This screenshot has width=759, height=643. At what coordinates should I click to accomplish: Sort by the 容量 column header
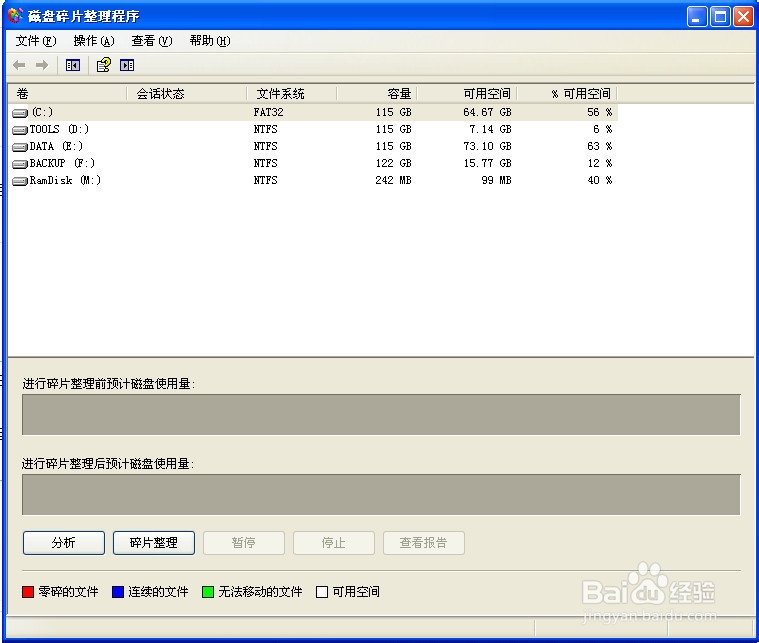[x=377, y=93]
